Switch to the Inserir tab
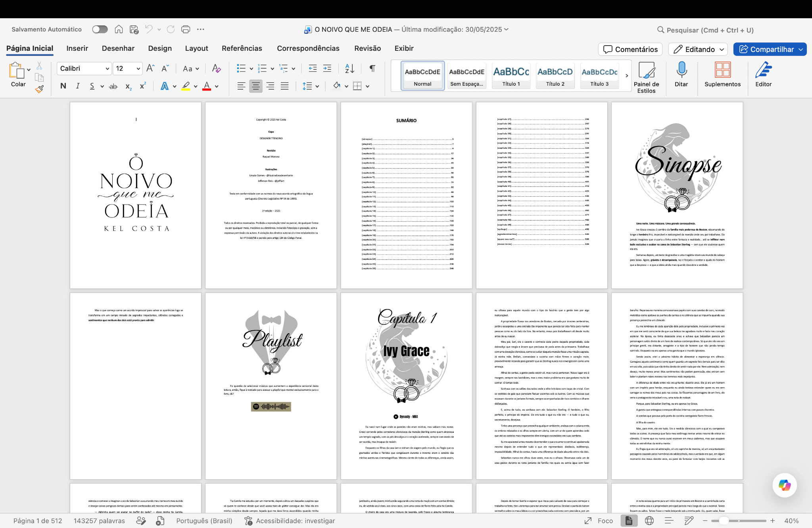The image size is (812, 528). 77,48
